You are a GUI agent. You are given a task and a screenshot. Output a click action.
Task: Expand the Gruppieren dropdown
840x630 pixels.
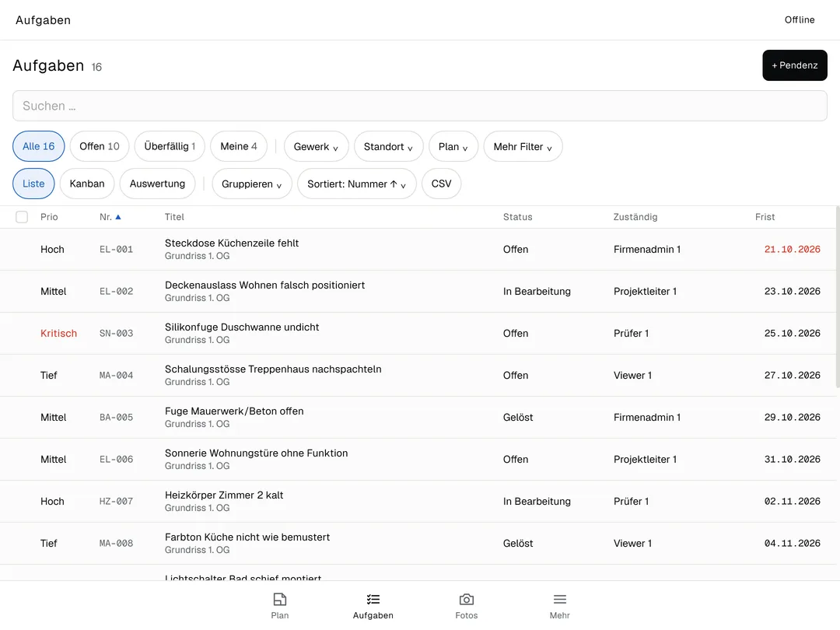tap(252, 184)
